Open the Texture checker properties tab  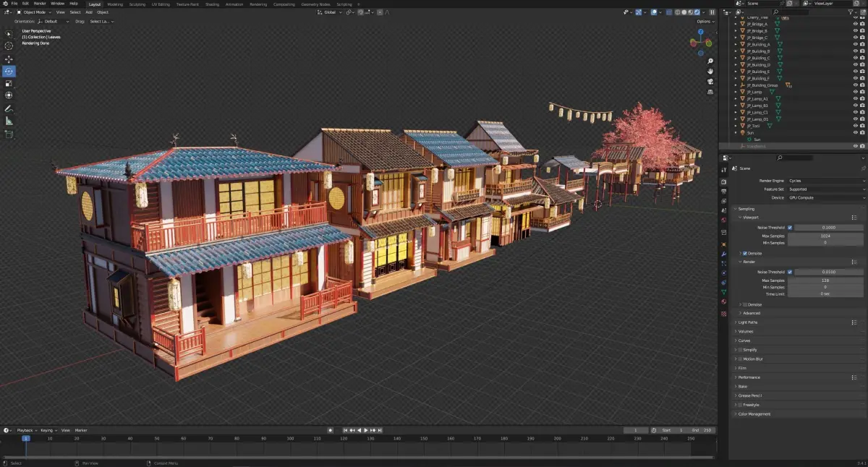coord(723,314)
